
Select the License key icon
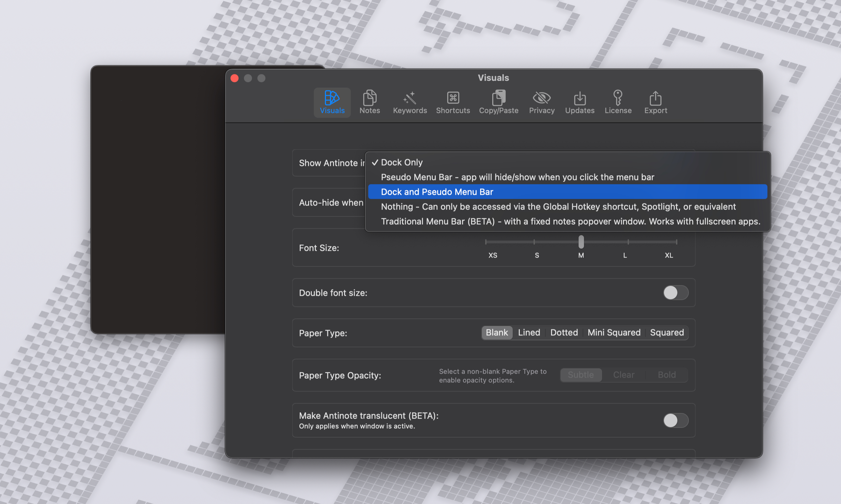point(618,98)
